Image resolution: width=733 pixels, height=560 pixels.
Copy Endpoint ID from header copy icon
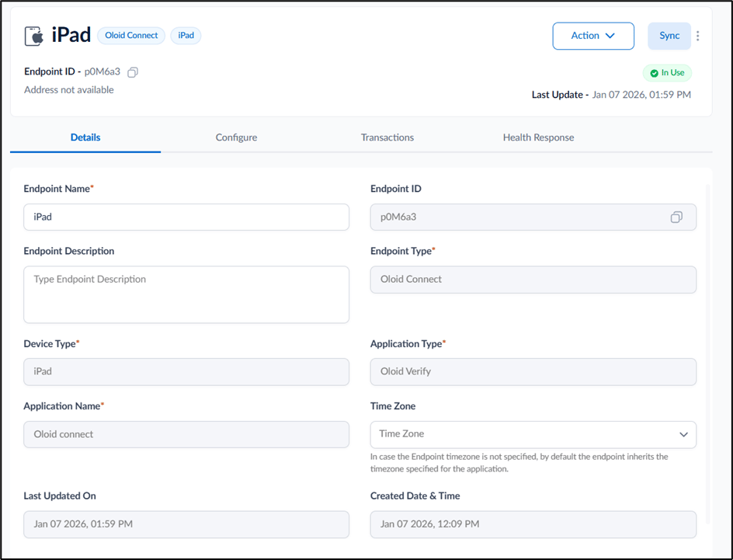pyautogui.click(x=133, y=72)
